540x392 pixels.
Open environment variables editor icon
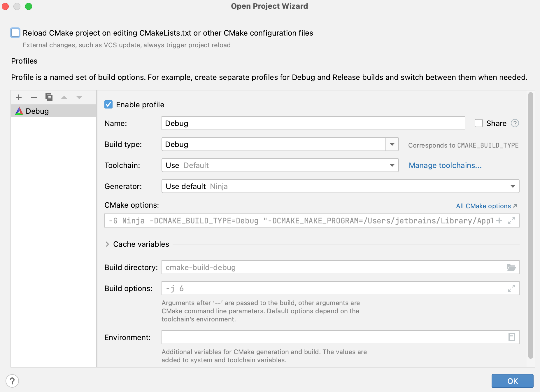pos(511,337)
